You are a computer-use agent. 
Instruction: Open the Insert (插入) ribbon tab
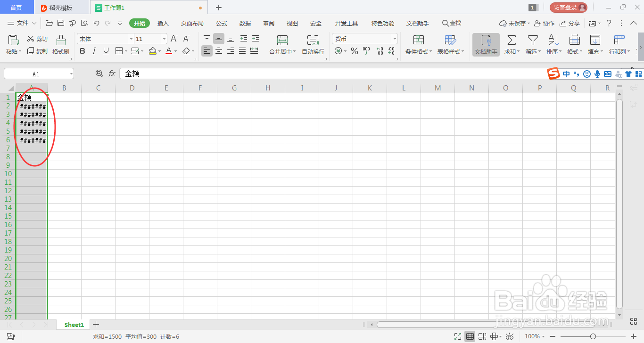[x=163, y=23]
